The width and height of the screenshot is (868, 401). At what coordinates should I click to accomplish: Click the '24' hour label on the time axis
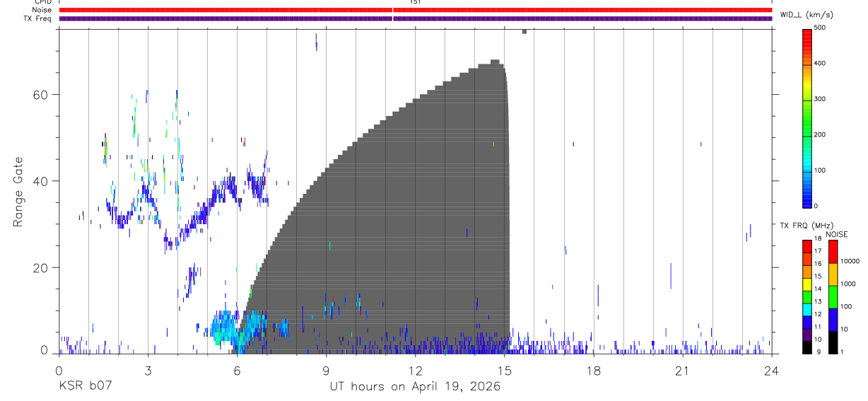click(x=771, y=370)
